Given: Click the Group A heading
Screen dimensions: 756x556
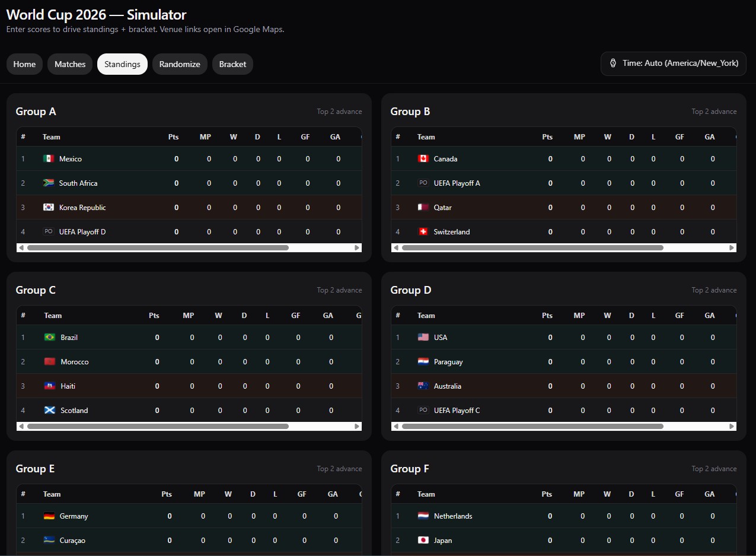Looking at the screenshot, I should coord(36,112).
